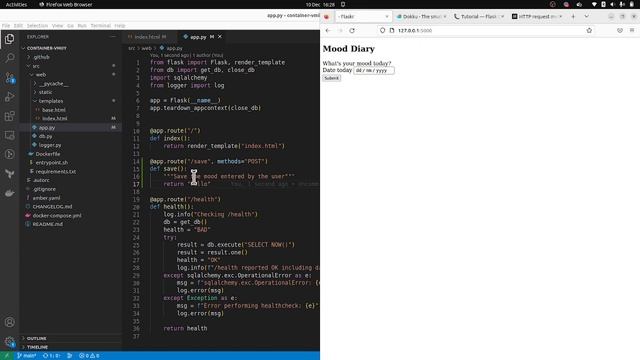The image size is (640, 360).
Task: Open errors and warnings count in the status bar
Action: click(x=89, y=356)
